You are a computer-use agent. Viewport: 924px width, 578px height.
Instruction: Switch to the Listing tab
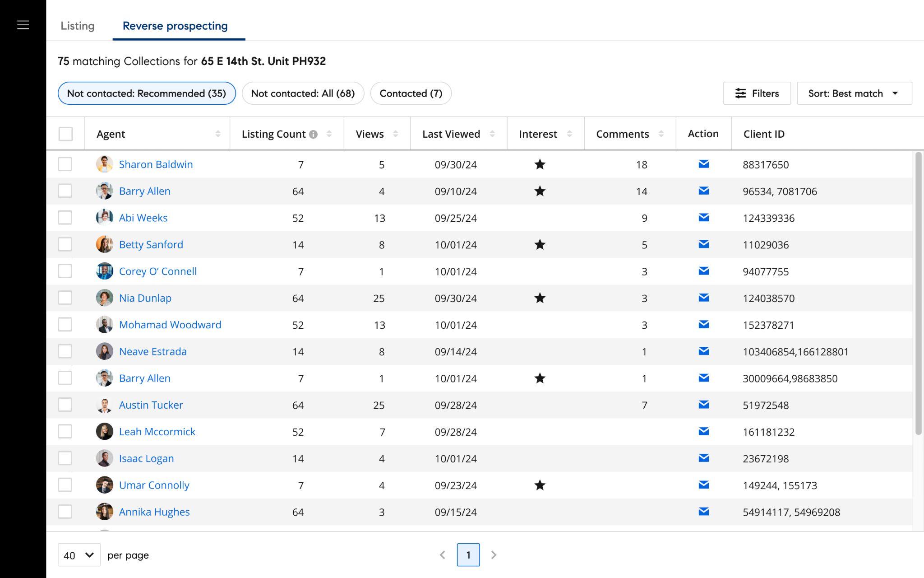78,26
